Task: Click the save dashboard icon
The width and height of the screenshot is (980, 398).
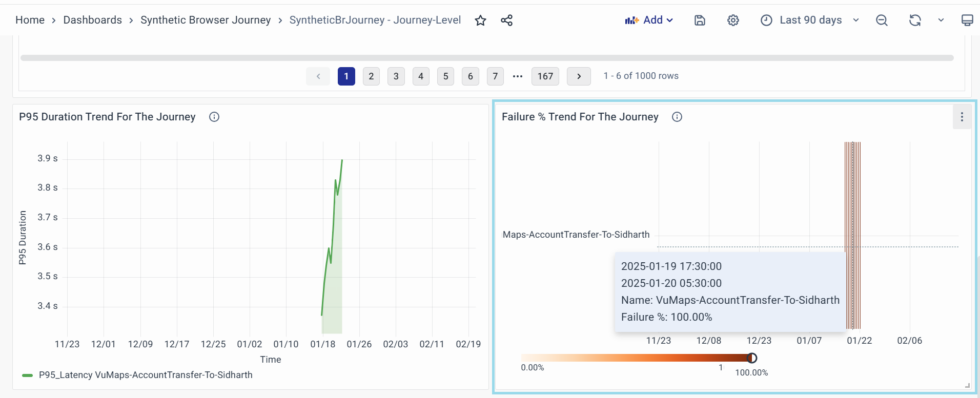Action: [700, 20]
